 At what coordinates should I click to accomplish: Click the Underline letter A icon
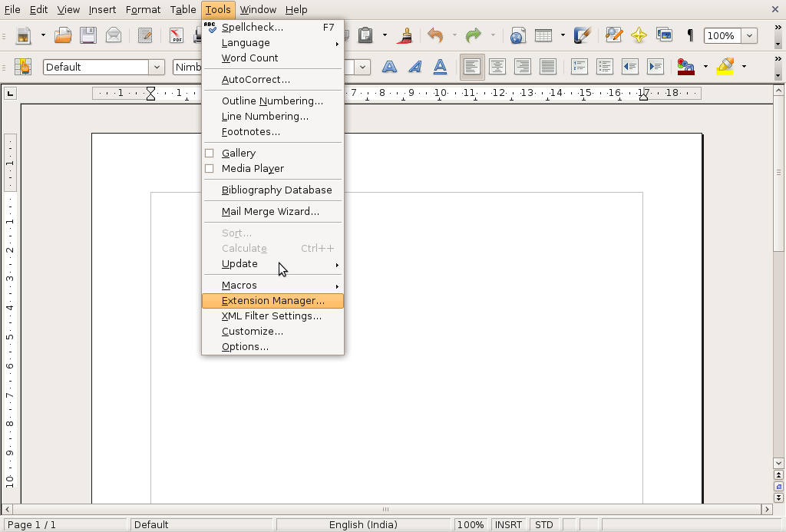440,67
